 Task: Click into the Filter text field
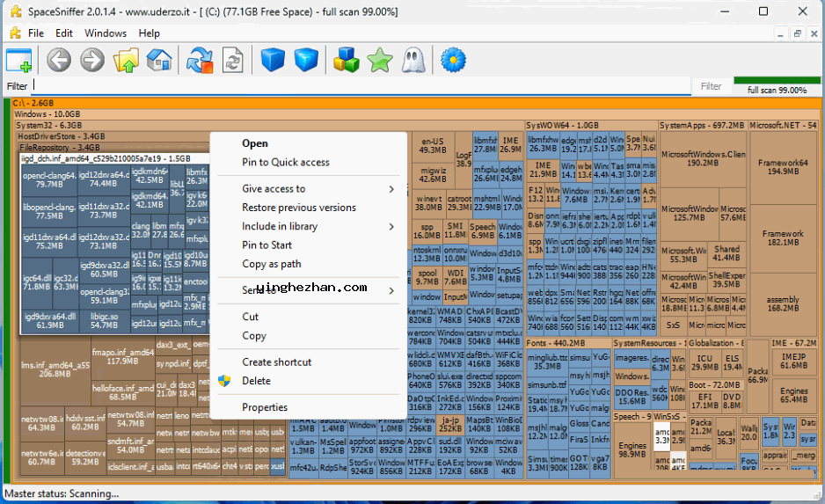pyautogui.click(x=361, y=85)
